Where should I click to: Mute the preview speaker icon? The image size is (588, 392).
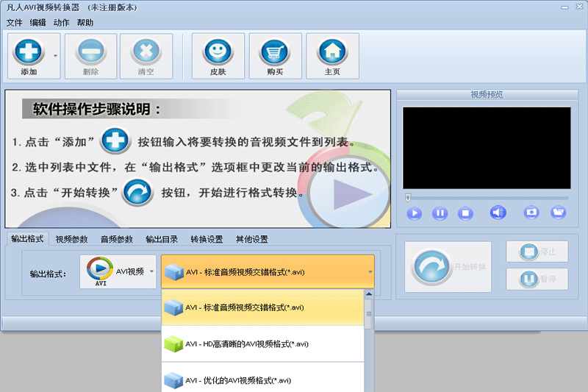tap(498, 213)
